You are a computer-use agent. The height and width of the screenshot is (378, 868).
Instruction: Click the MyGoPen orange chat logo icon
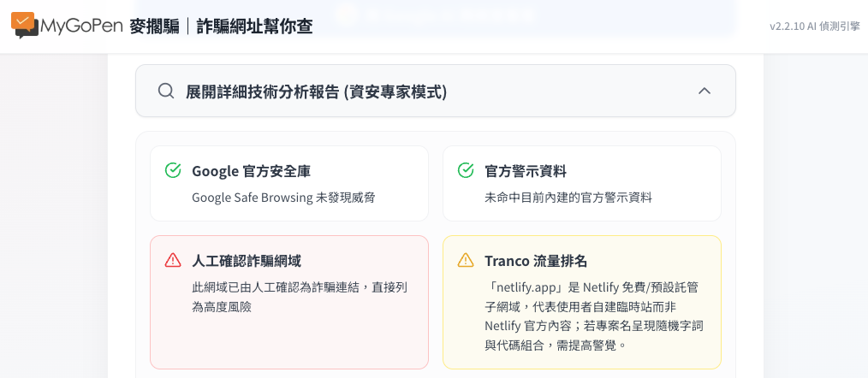[25, 25]
